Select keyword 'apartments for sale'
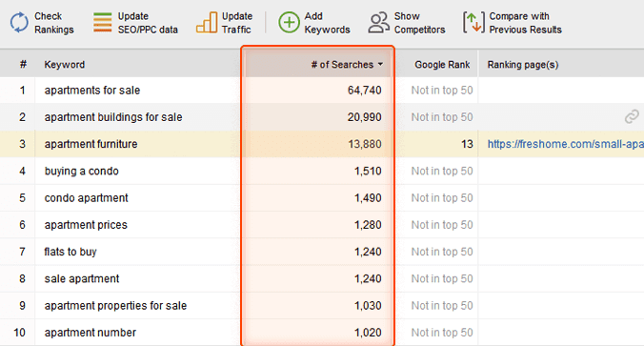 92,91
